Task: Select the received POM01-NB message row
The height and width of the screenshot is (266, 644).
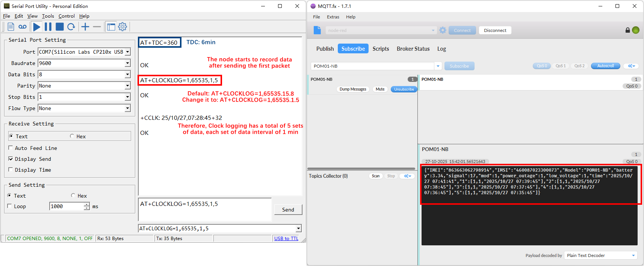Action: [x=531, y=83]
